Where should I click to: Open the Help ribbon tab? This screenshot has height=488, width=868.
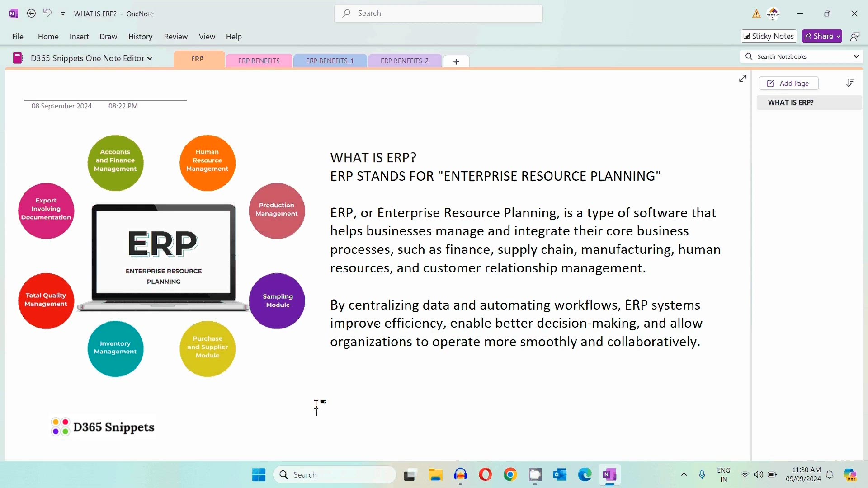[x=234, y=37]
